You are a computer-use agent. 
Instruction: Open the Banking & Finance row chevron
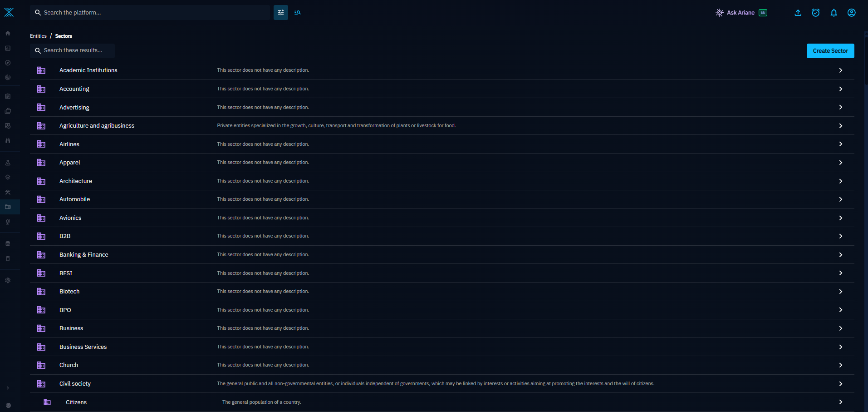click(840, 255)
